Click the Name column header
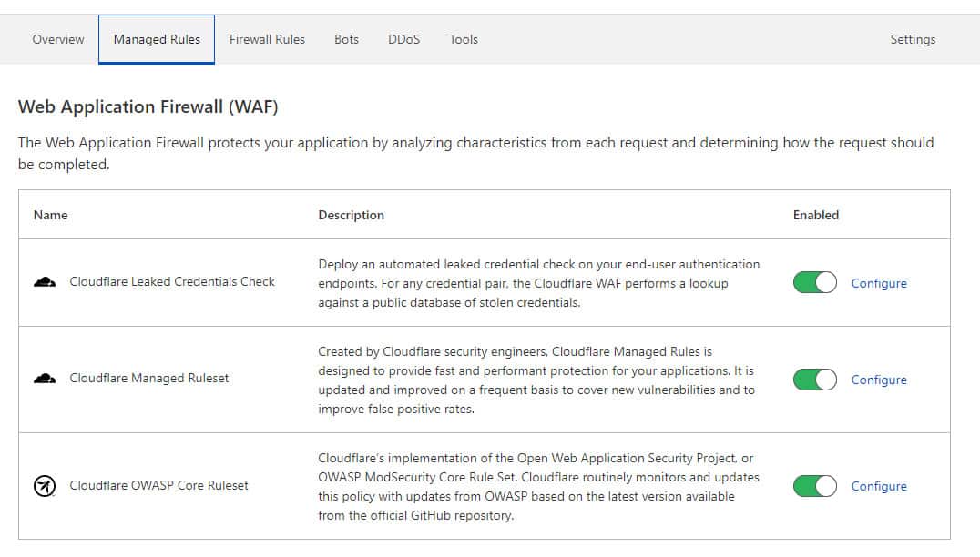980x557 pixels. (51, 215)
